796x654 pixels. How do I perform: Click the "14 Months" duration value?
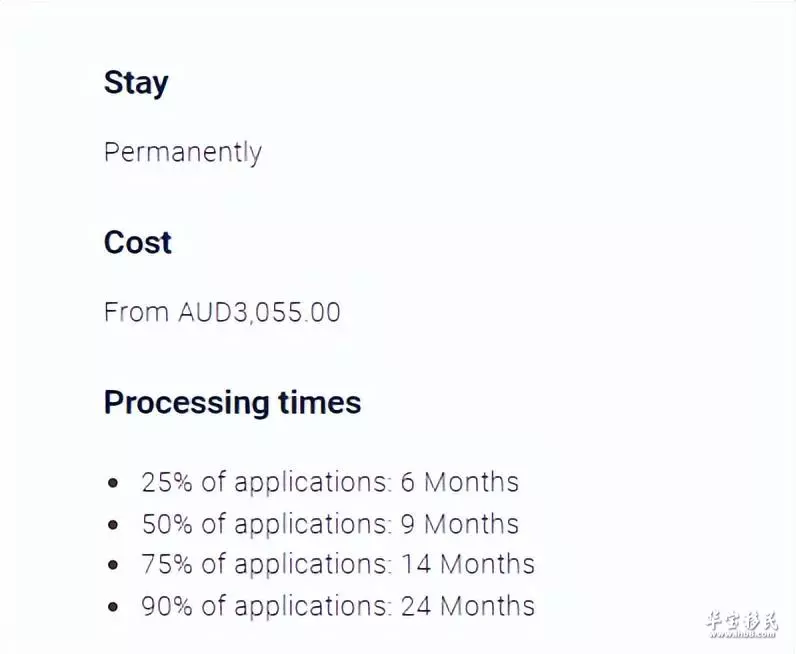pyautogui.click(x=468, y=565)
